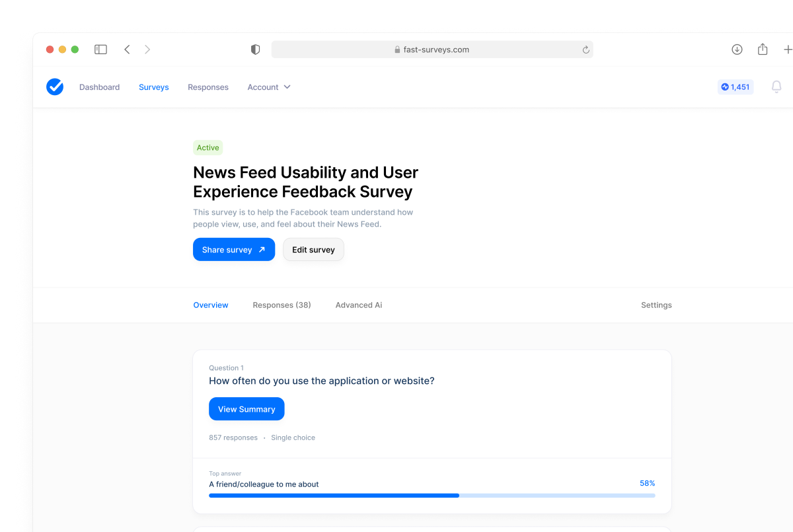793x532 pixels.
Task: Click the Active status badge
Action: tap(208, 147)
